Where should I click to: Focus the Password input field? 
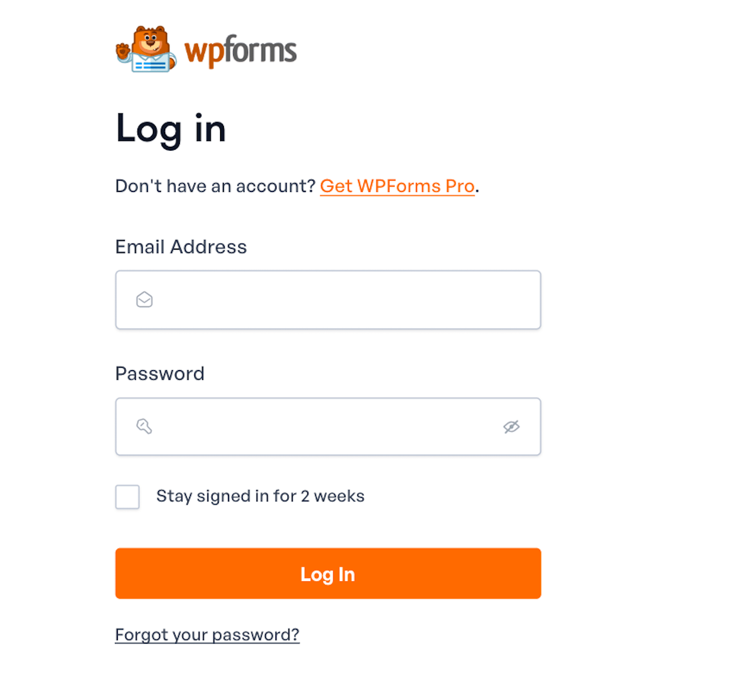point(328,426)
